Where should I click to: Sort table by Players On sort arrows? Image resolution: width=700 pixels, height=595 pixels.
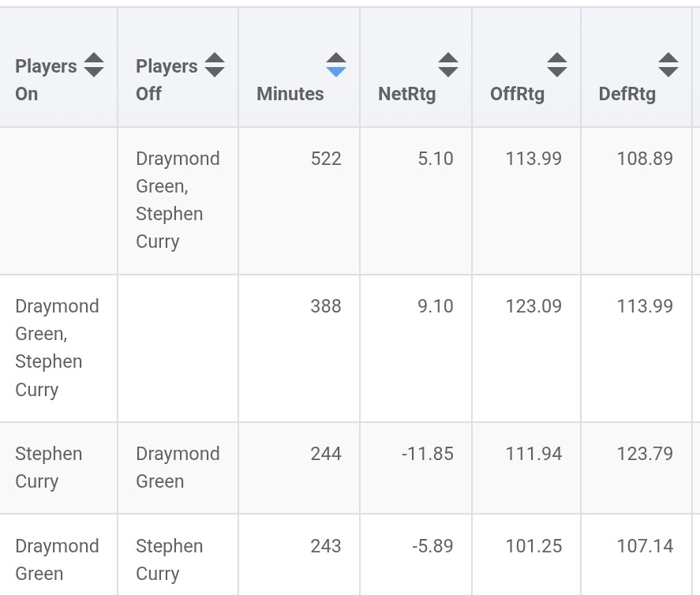[94, 65]
